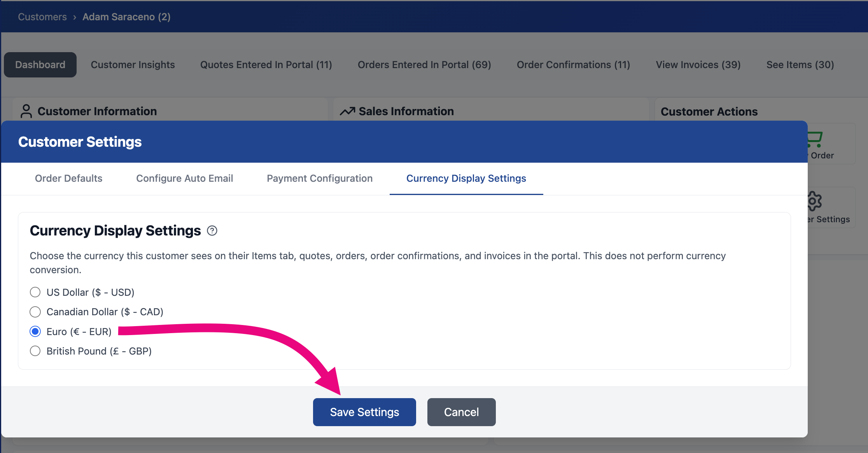Click the Sales Information trend icon

point(347,111)
